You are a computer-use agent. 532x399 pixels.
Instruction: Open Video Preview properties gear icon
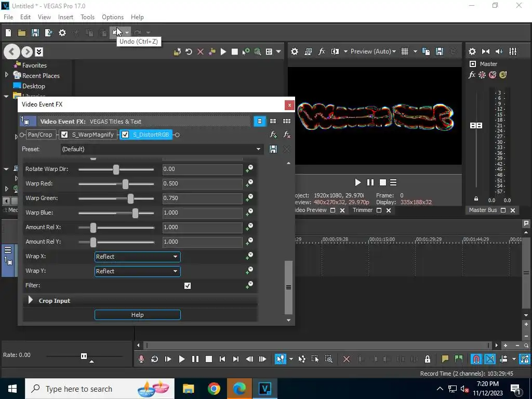(x=295, y=51)
